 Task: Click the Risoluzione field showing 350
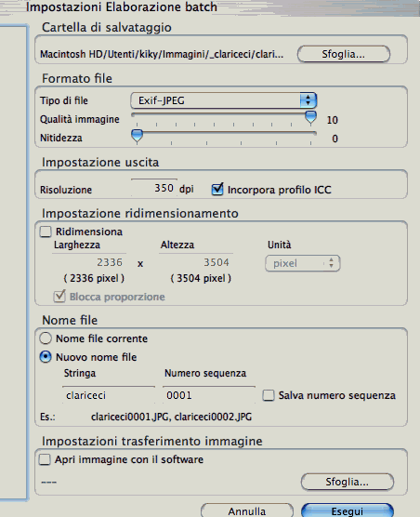pyautogui.click(x=154, y=188)
